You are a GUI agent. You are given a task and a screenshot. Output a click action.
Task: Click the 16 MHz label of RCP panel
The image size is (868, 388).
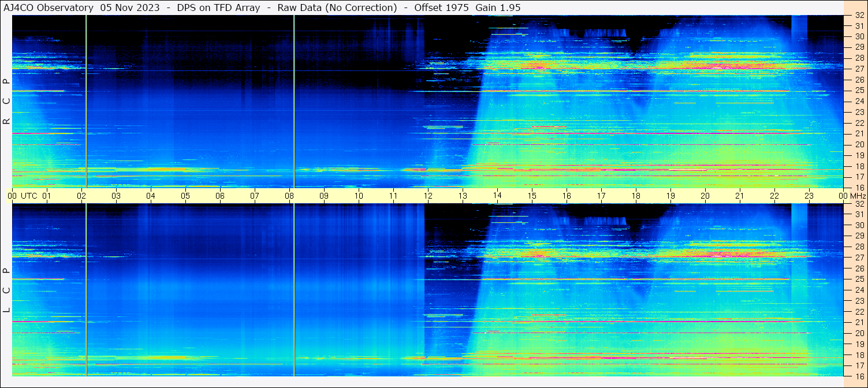tap(859, 188)
